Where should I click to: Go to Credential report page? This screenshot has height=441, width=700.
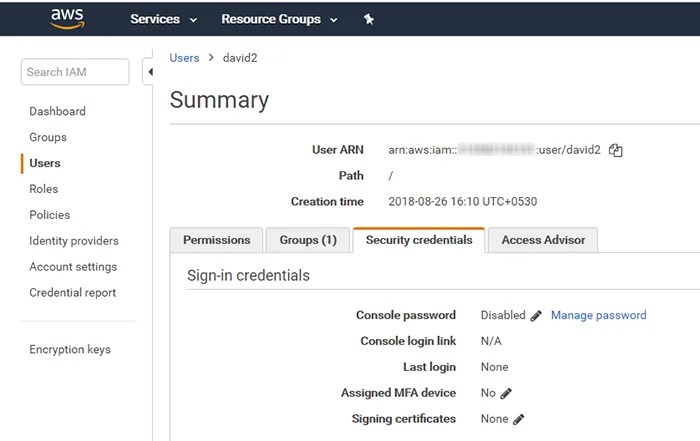[72, 293]
